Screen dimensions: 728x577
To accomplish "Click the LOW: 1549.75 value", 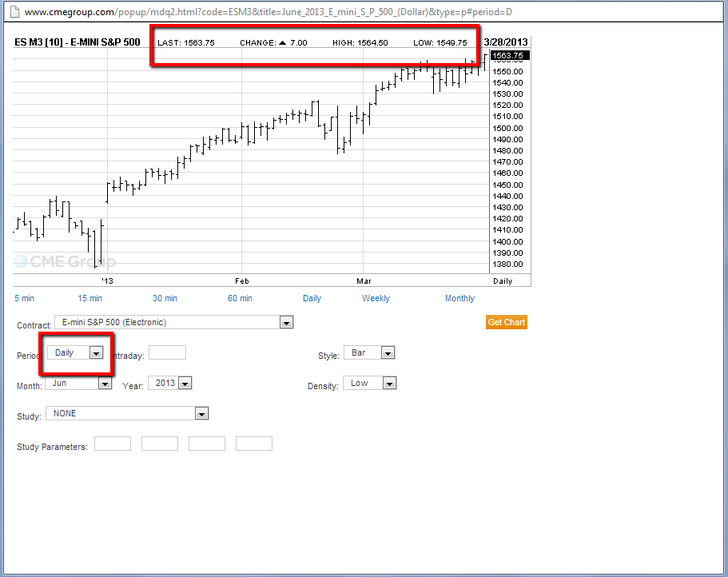I will pos(440,42).
